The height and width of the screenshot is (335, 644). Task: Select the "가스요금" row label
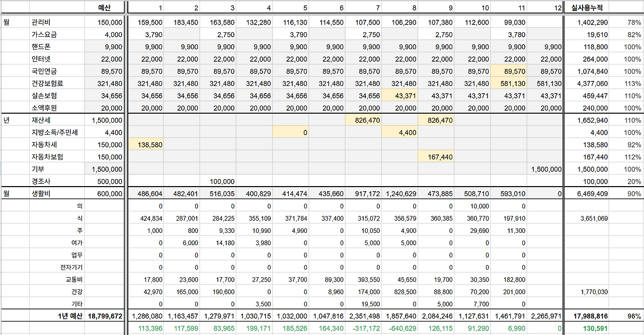coord(44,35)
